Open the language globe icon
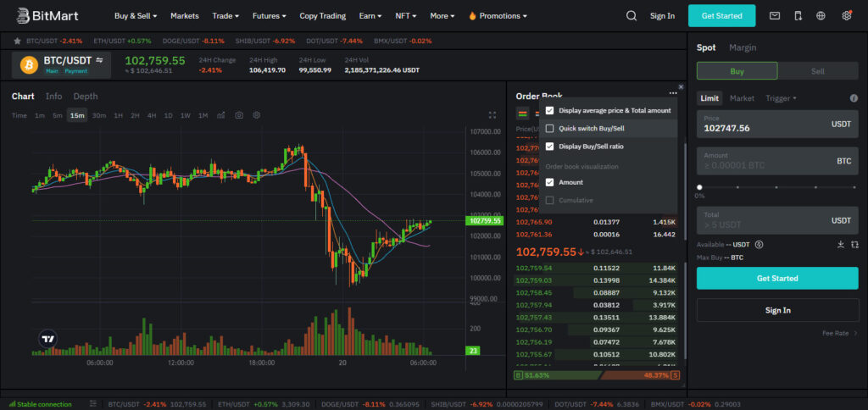The width and height of the screenshot is (868, 410). point(821,16)
